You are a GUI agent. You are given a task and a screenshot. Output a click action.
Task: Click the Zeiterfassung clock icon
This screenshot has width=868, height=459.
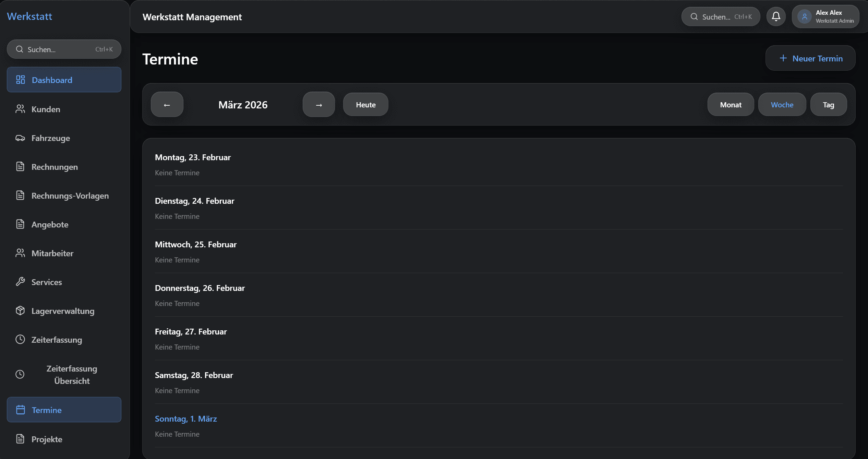(x=20, y=340)
